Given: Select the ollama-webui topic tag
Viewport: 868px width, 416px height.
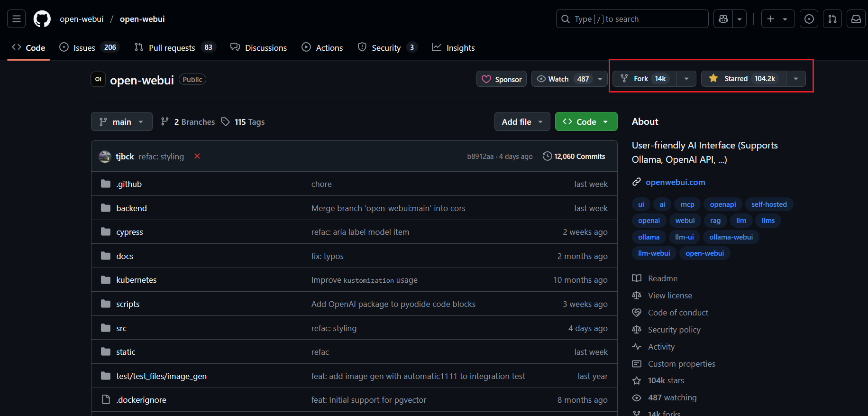Looking at the screenshot, I should [731, 237].
